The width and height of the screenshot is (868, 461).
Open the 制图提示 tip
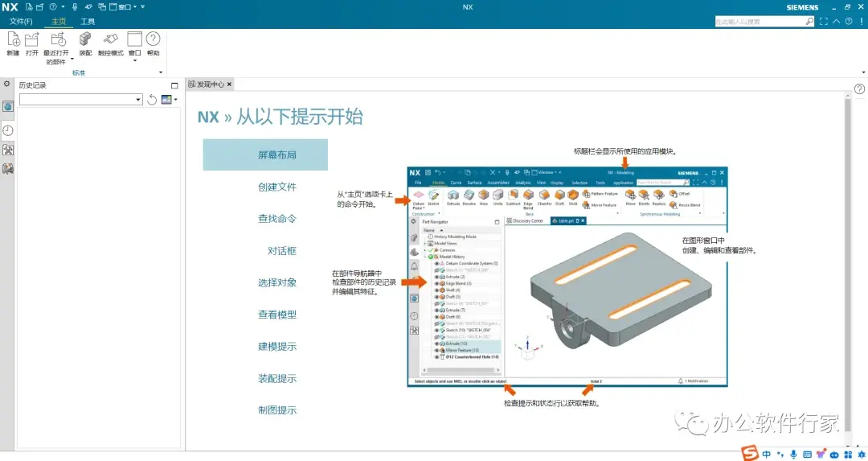276,410
